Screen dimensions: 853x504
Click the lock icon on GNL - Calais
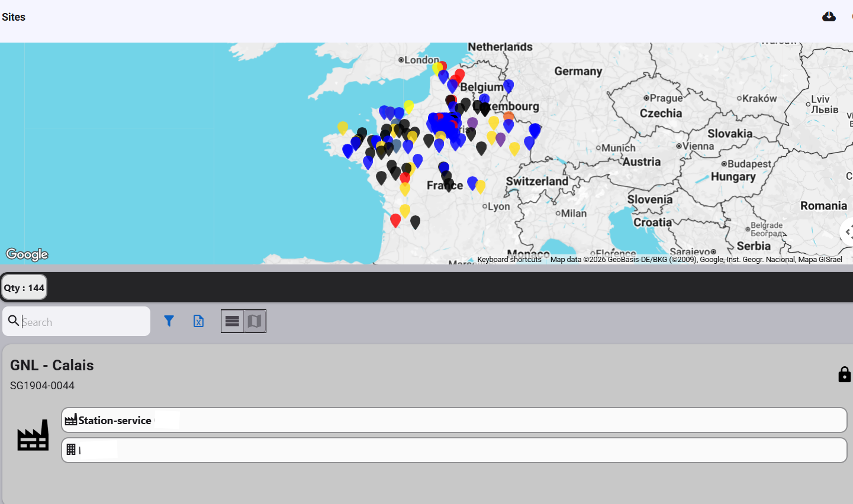click(844, 374)
